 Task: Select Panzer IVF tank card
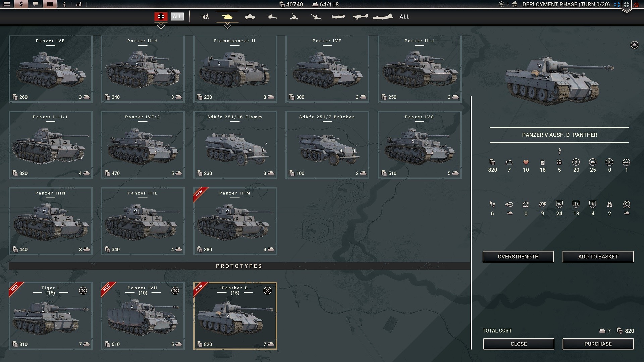point(326,69)
